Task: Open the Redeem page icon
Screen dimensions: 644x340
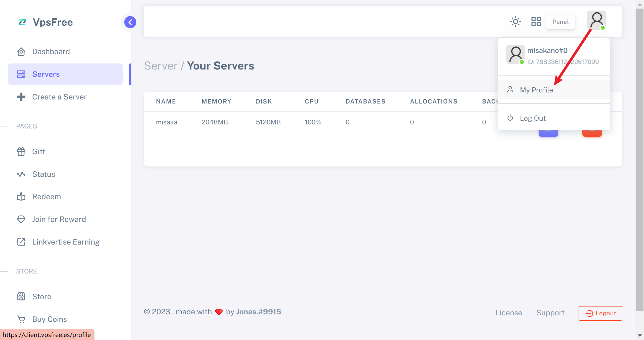Action: pyautogui.click(x=21, y=197)
